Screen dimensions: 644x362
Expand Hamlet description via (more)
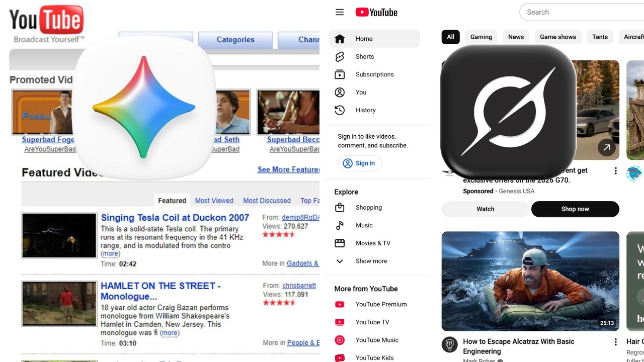(170, 333)
